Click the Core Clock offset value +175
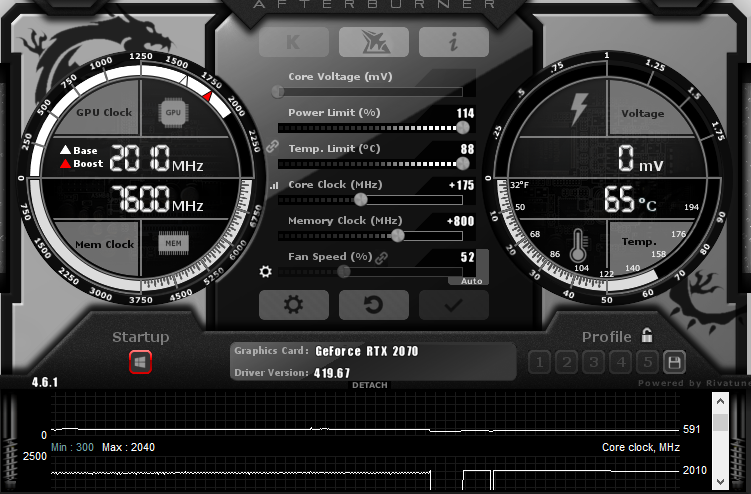The width and height of the screenshot is (751, 494). tap(461, 185)
